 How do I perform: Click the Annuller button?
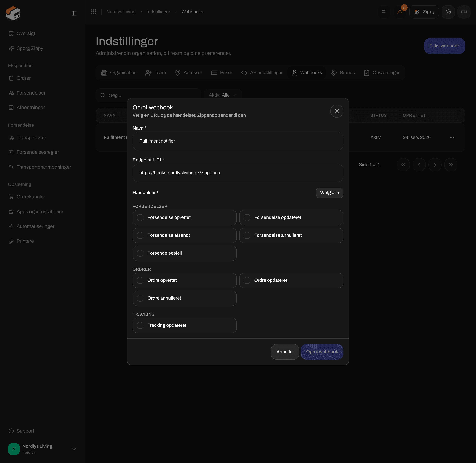point(285,352)
